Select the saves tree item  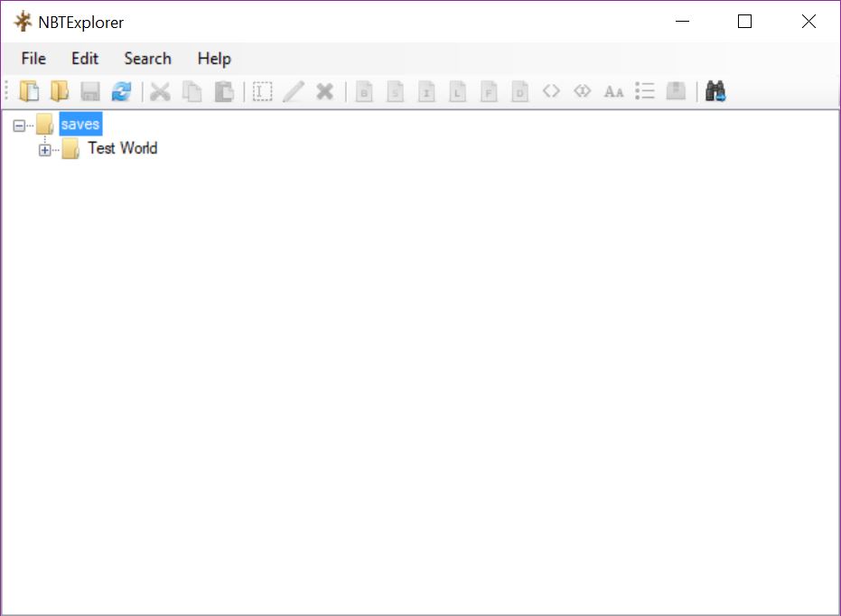pyautogui.click(x=80, y=124)
